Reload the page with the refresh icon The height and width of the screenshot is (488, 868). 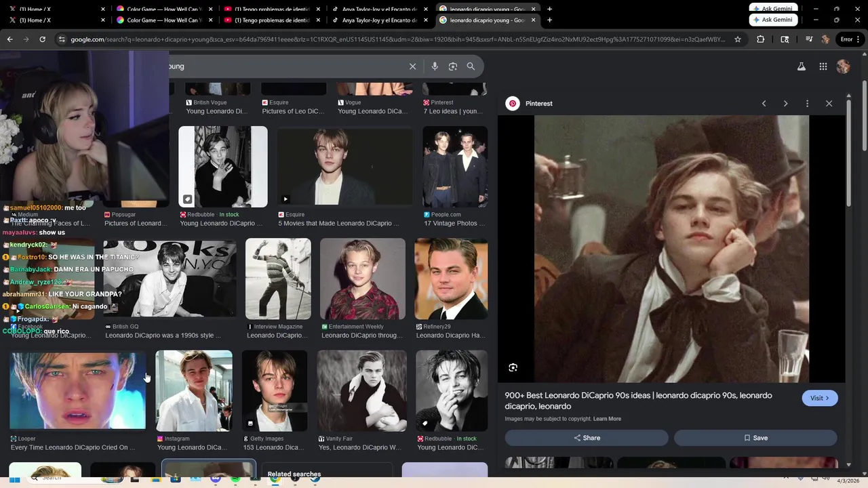[x=42, y=39]
